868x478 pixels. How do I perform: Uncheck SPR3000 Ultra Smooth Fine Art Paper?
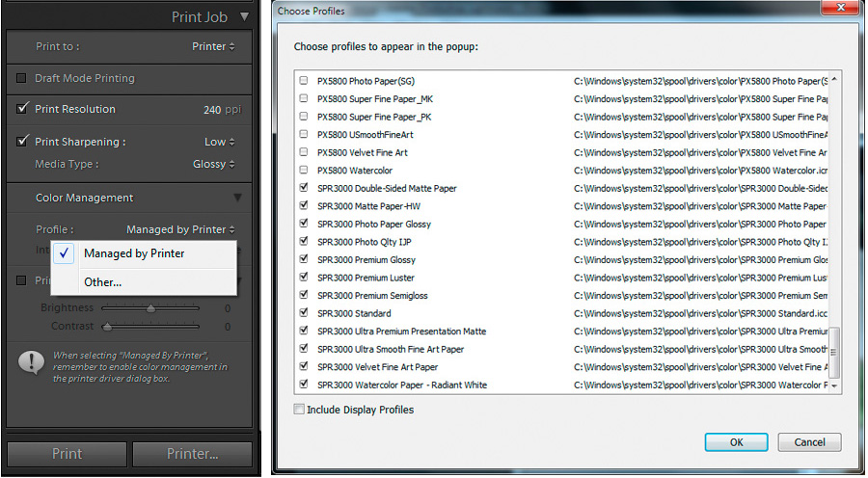(x=304, y=349)
